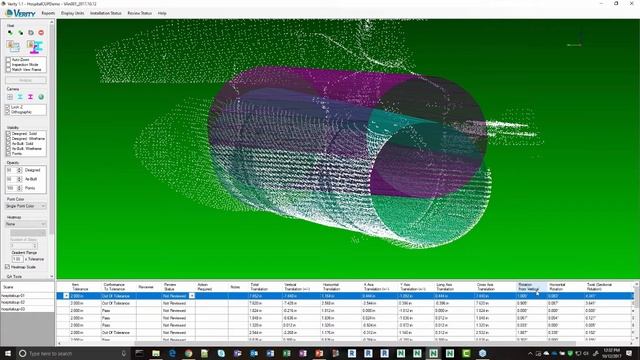Image resolution: width=640 pixels, height=360 pixels.
Task: Launch Google Chrome from the taskbar
Action: 188,353
